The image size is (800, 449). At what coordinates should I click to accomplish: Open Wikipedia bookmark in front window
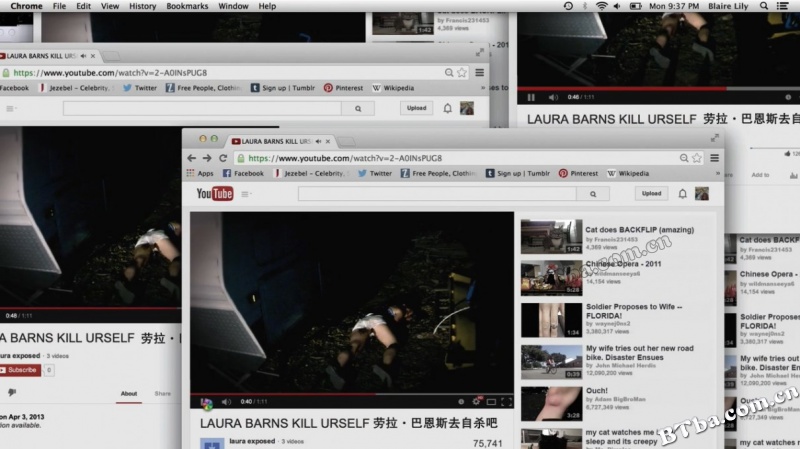pos(628,173)
